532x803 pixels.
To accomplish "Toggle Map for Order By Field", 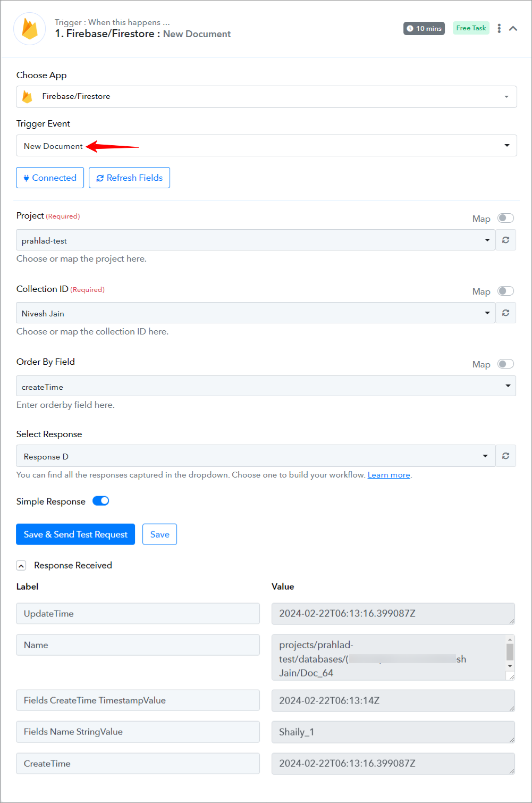I will tap(505, 364).
